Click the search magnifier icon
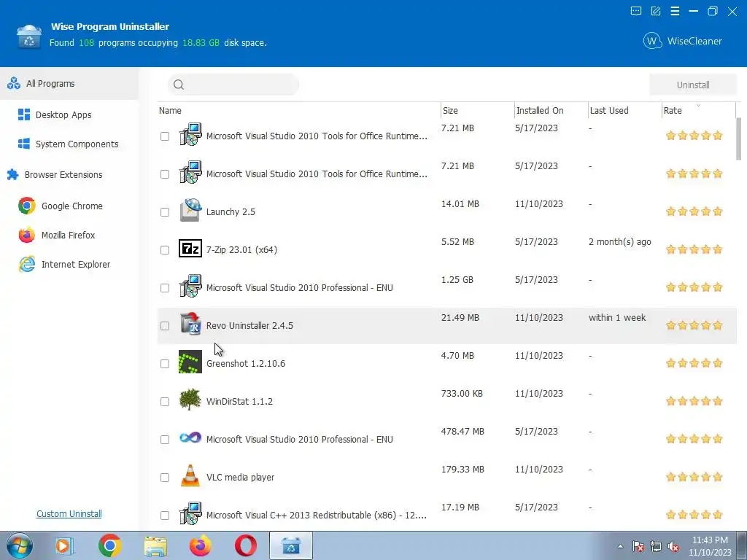Image resolution: width=747 pixels, height=560 pixels. point(179,85)
